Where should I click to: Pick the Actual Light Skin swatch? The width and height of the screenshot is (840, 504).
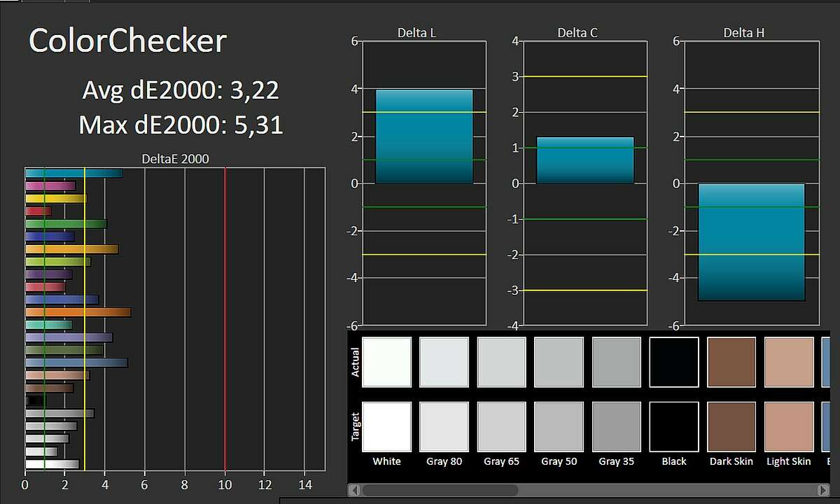pyautogui.click(x=789, y=362)
